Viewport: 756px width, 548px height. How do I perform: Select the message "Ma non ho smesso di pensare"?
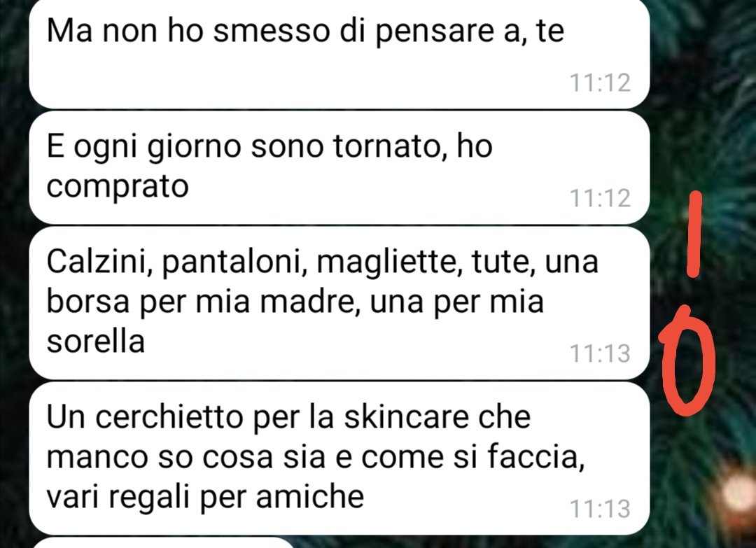(339, 53)
